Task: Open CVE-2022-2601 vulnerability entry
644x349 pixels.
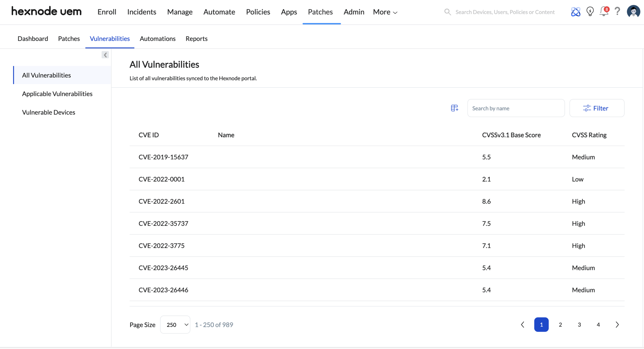Action: click(162, 201)
